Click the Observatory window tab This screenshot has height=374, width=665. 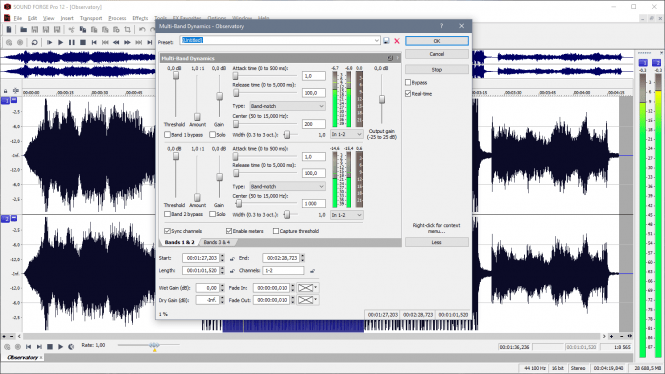(22, 357)
